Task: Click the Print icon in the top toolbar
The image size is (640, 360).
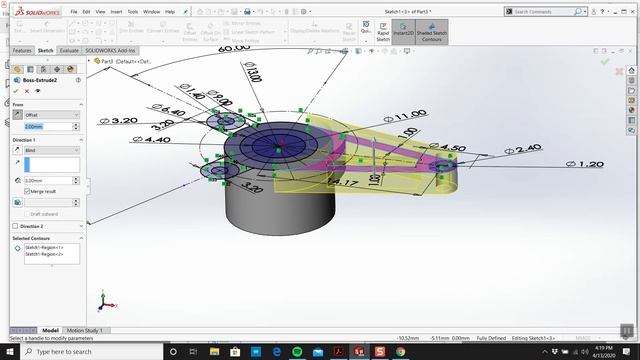Action: coord(247,12)
